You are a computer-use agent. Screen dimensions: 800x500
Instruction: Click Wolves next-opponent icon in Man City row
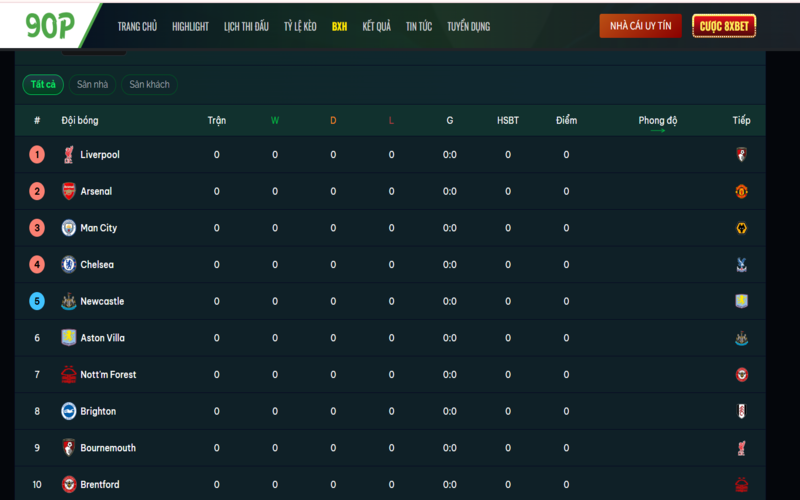[x=741, y=228]
